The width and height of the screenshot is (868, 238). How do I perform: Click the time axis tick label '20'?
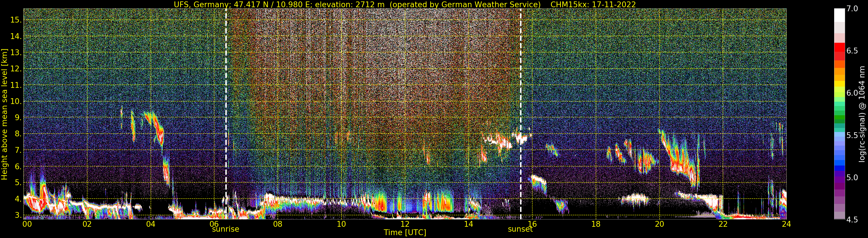pos(659,224)
